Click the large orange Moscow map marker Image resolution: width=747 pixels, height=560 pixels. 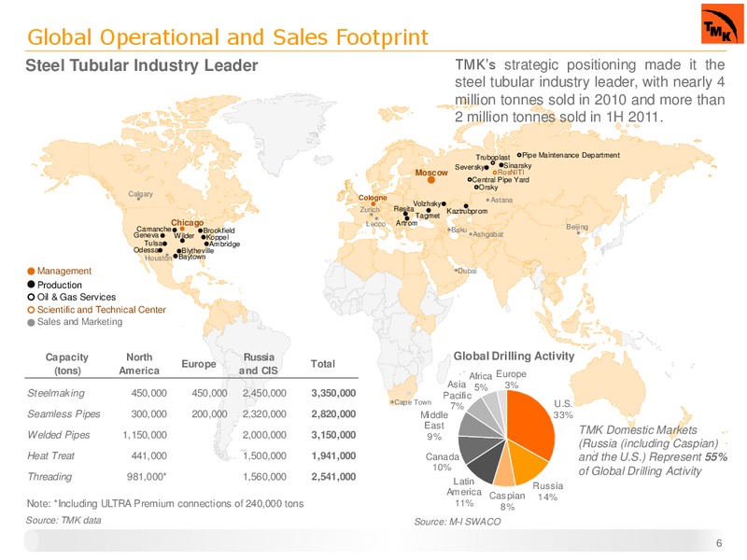tap(431, 180)
